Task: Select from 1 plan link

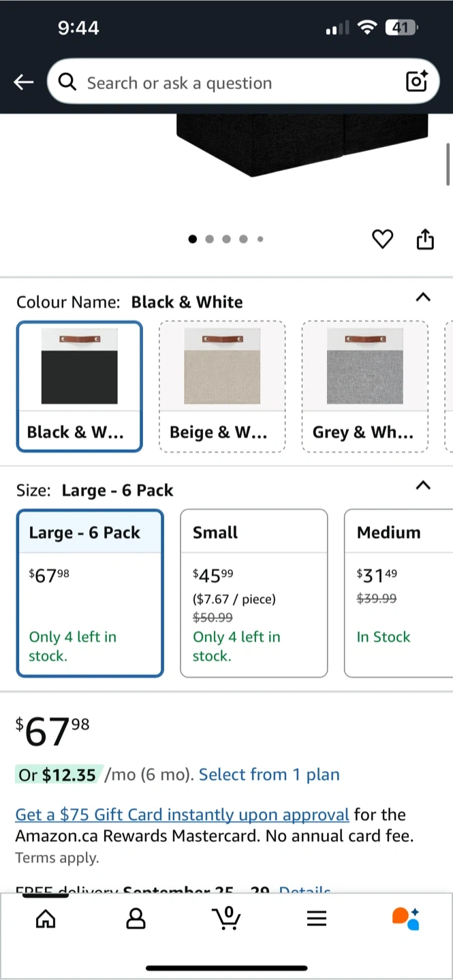Action: click(269, 774)
